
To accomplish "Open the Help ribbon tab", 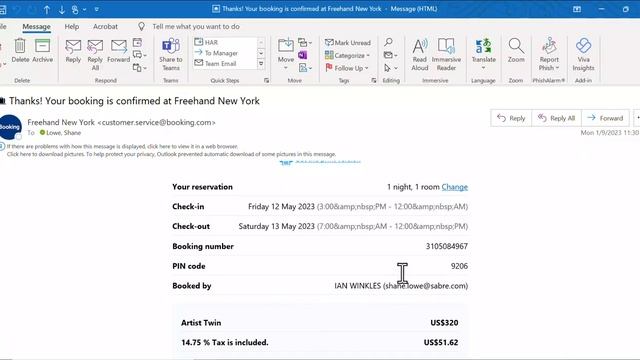I will 71,27.
